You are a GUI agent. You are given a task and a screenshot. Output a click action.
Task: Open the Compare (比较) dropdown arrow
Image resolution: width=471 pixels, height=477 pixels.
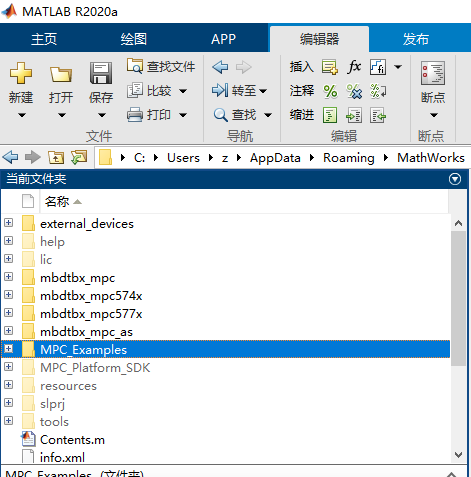(x=183, y=91)
